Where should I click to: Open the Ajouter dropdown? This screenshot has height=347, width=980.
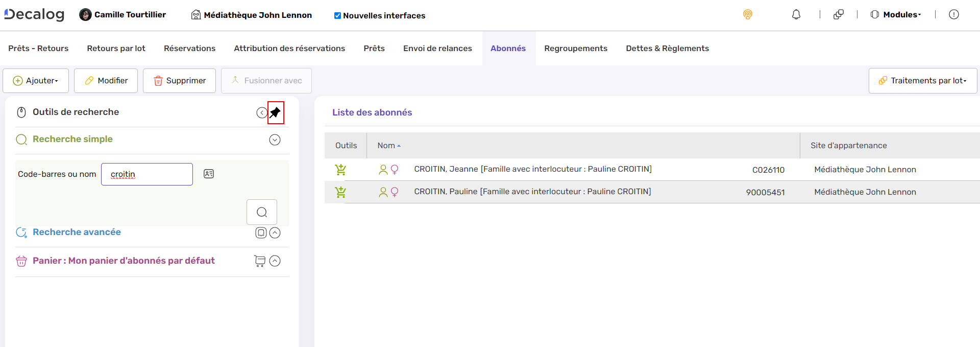click(36, 81)
